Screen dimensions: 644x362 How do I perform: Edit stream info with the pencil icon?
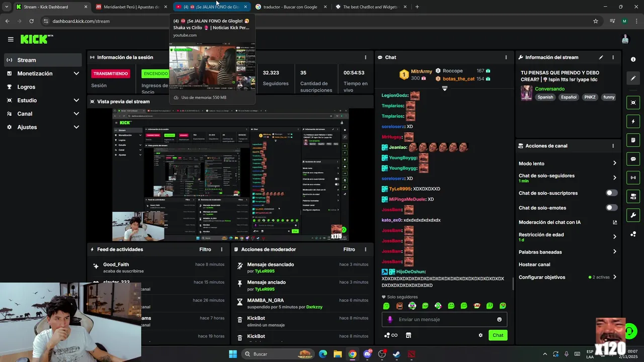[x=601, y=57]
